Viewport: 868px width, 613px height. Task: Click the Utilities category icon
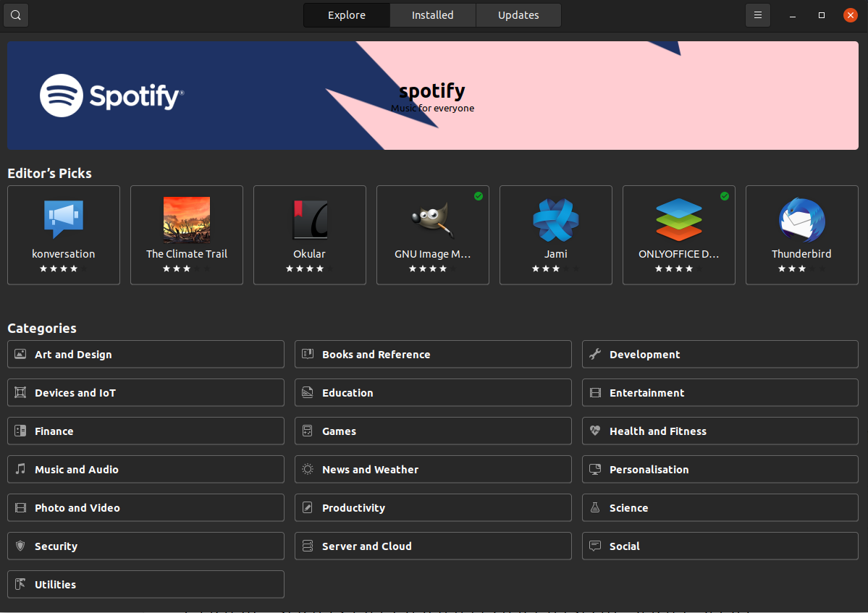click(x=20, y=583)
